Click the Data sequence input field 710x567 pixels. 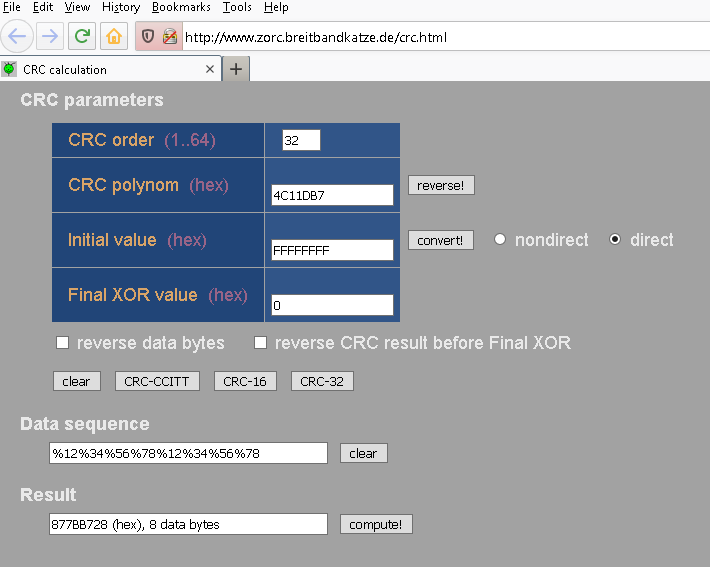(x=188, y=453)
